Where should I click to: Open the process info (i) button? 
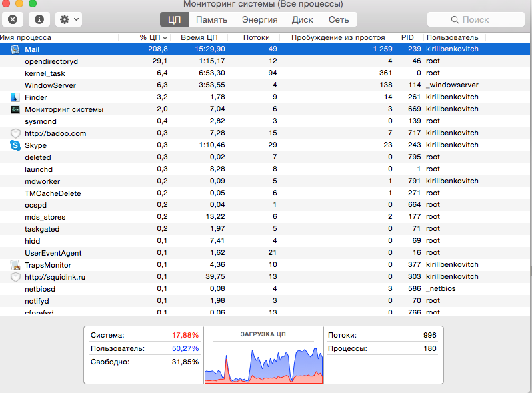(x=39, y=19)
